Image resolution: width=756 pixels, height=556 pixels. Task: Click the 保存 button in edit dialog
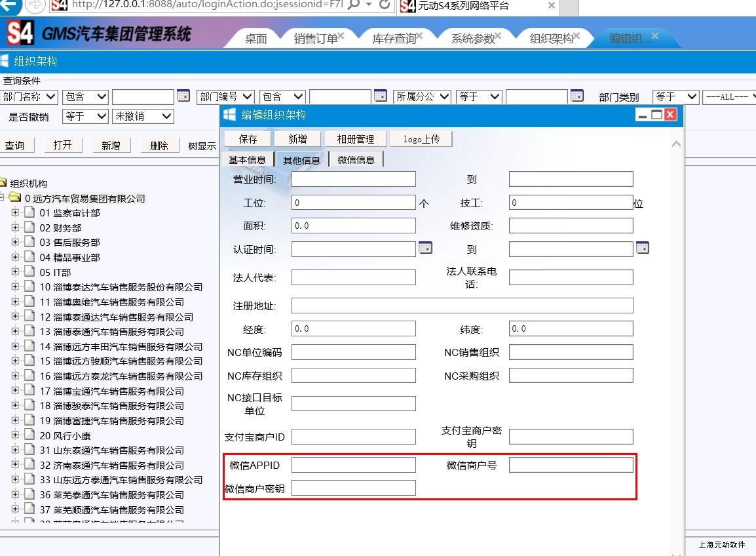[x=248, y=139]
